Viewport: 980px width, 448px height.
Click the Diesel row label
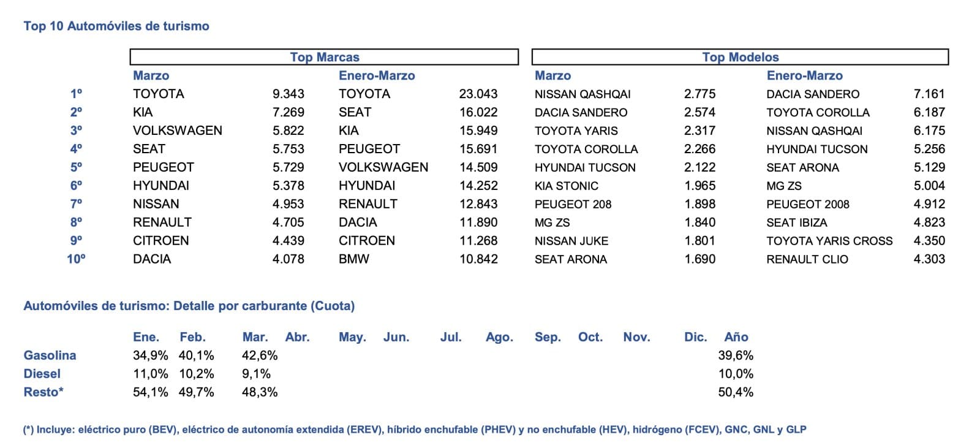(42, 374)
